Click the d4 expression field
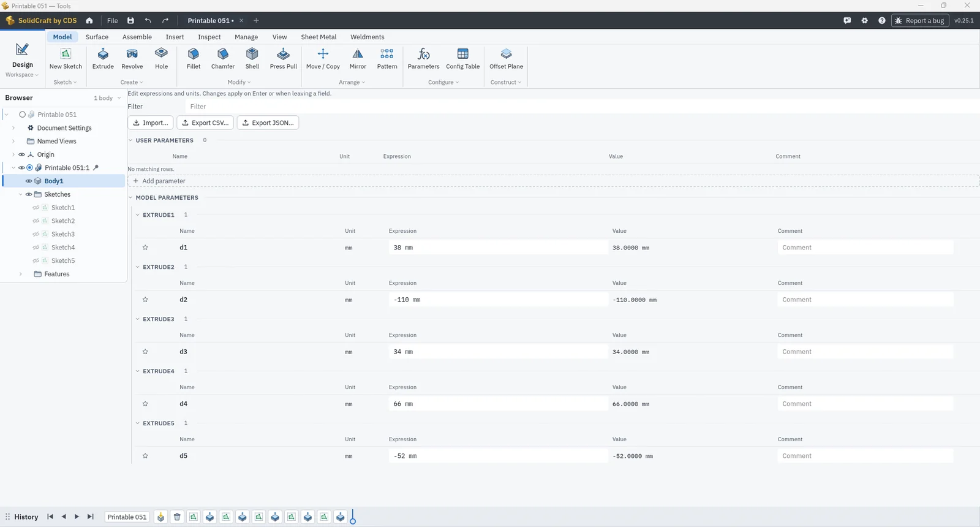The height and width of the screenshot is (527, 980). [x=498, y=404]
